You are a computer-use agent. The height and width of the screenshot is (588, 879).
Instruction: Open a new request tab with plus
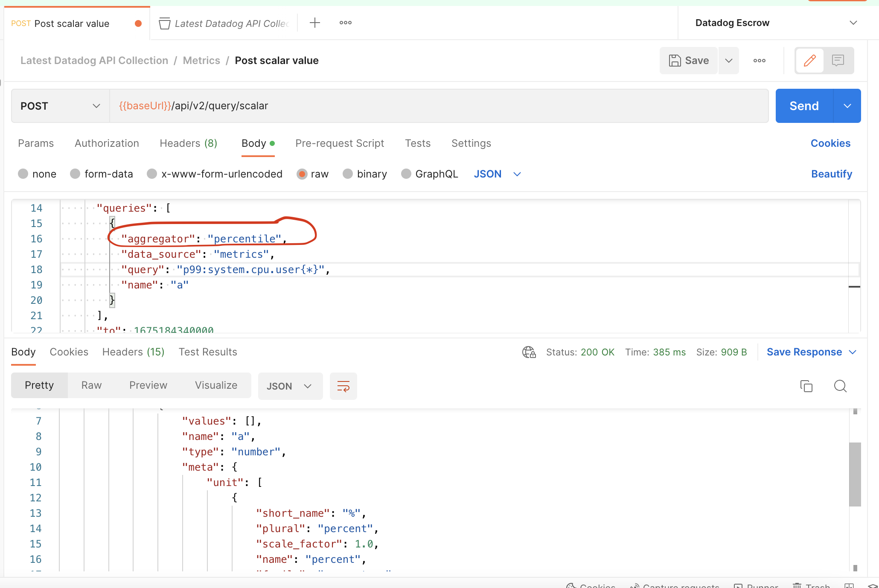point(315,23)
